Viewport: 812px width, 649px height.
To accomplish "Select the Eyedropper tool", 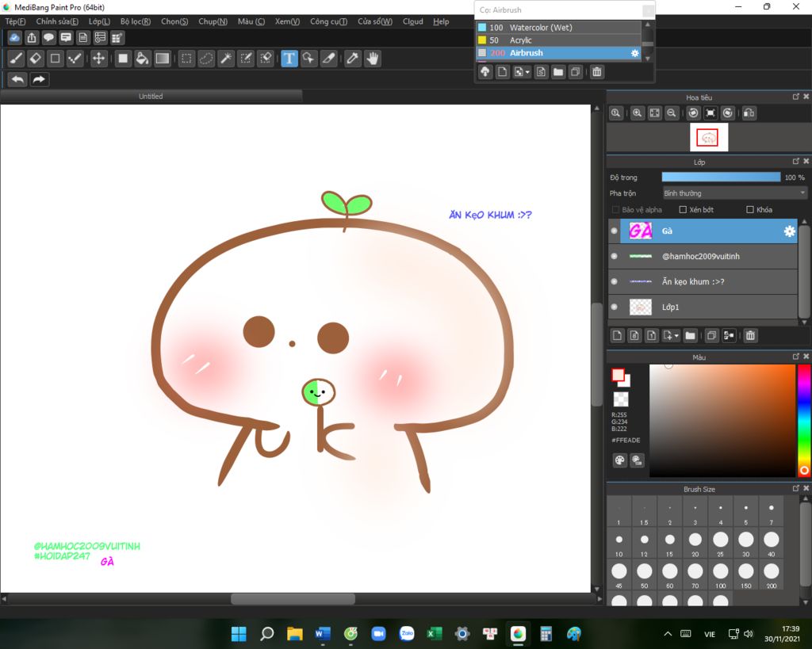I will 353,59.
